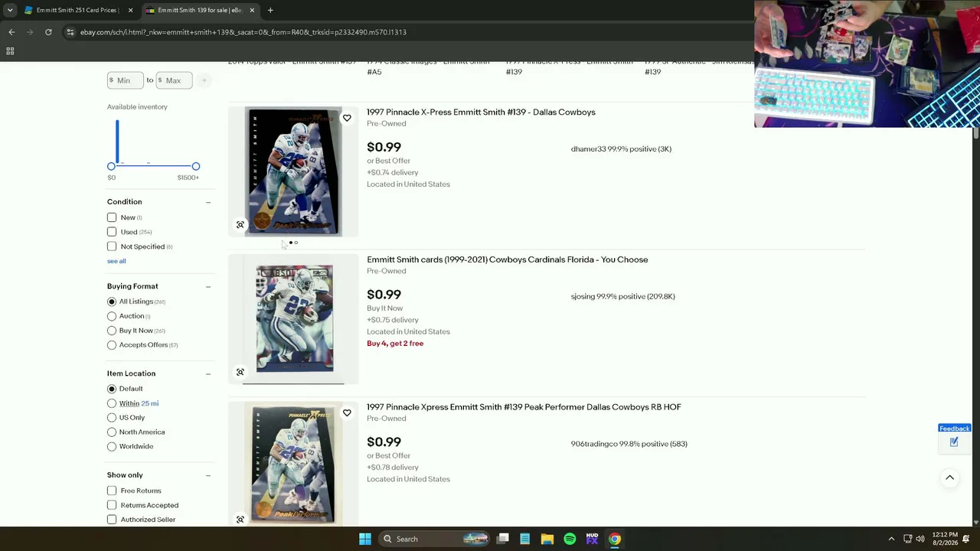Open the Windows Start menu

(365, 539)
